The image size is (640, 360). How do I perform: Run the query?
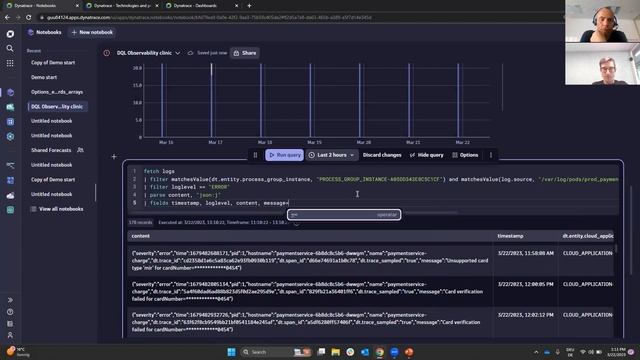(284, 155)
